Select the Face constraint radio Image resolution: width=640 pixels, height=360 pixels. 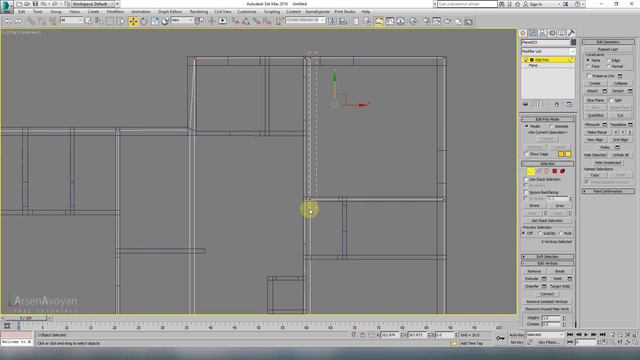(x=588, y=66)
